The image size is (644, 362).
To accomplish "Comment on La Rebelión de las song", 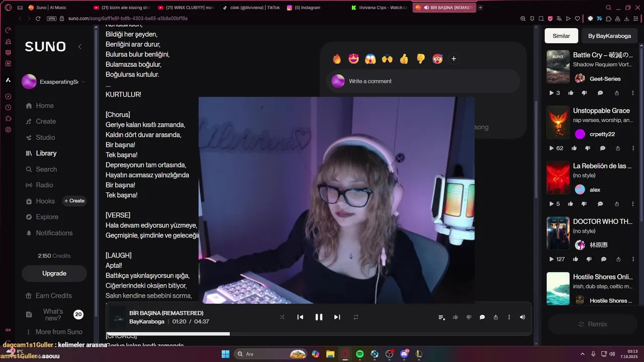I will [x=600, y=204].
